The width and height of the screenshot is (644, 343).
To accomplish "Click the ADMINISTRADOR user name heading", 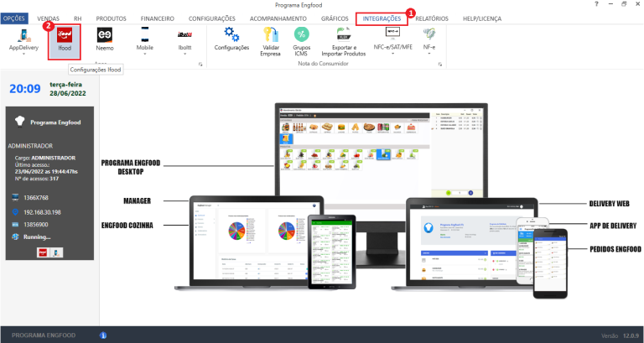I will (30, 146).
